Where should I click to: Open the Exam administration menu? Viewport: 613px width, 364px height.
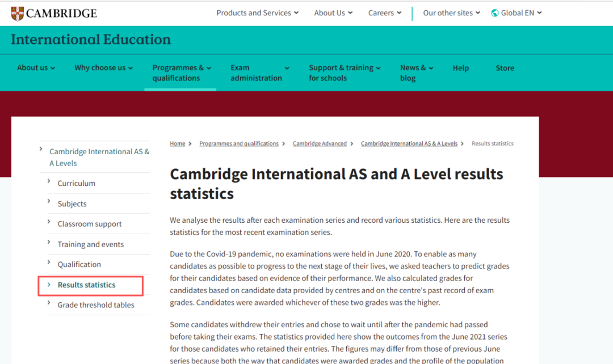259,73
